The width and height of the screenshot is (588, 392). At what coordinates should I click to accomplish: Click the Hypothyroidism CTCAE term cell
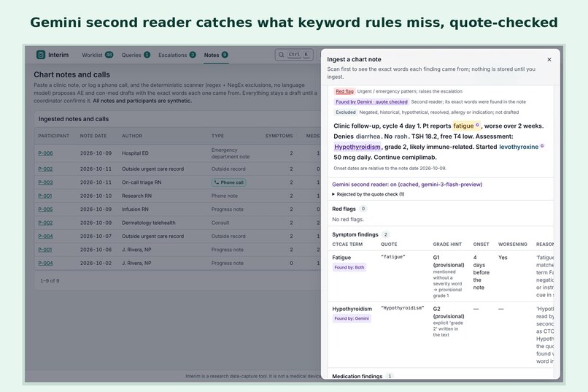coord(352,309)
